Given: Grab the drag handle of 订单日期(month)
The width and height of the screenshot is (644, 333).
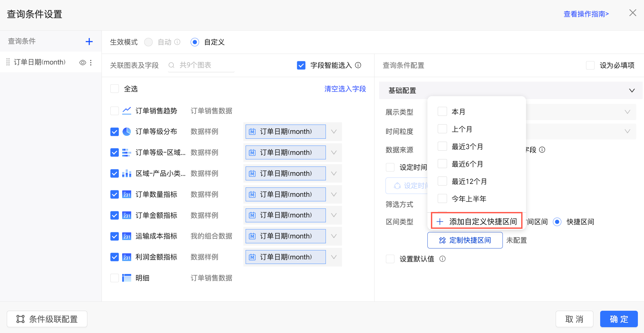Looking at the screenshot, I should pyautogui.click(x=8, y=62).
